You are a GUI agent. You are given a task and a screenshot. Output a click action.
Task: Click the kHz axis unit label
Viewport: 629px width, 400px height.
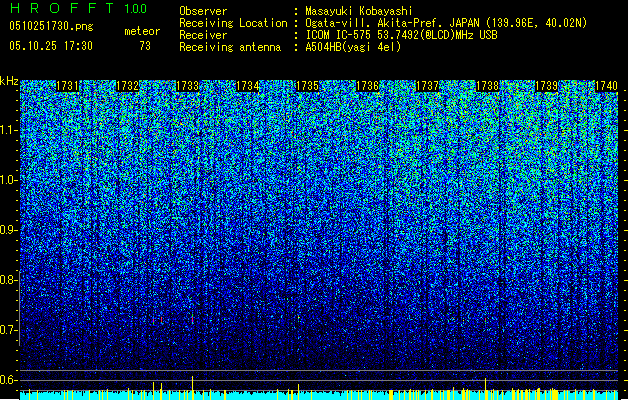(x=9, y=81)
